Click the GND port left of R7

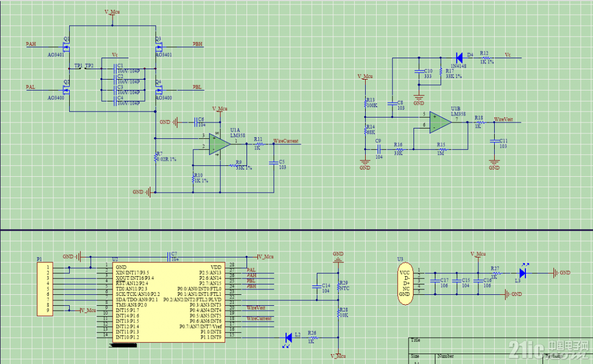point(142,192)
